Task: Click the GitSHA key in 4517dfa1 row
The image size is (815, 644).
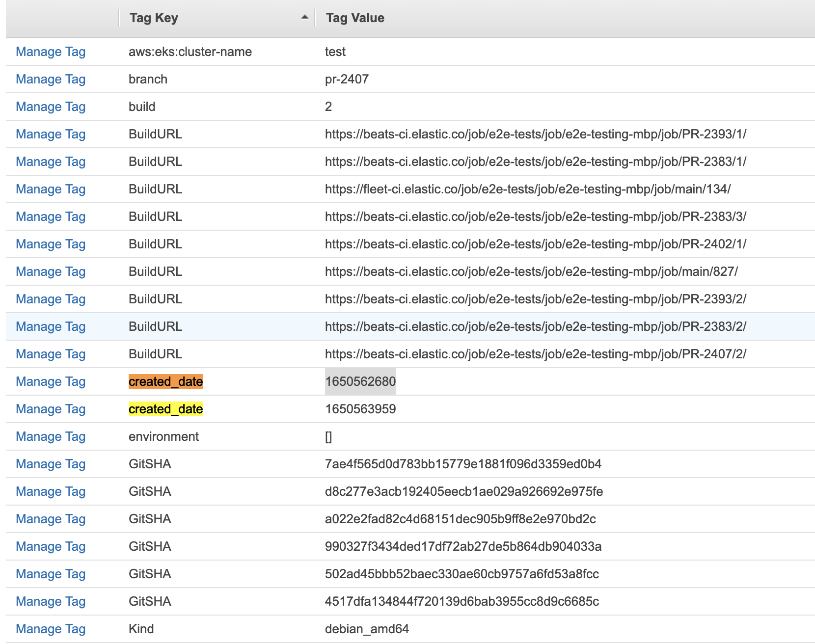Action: point(150,601)
